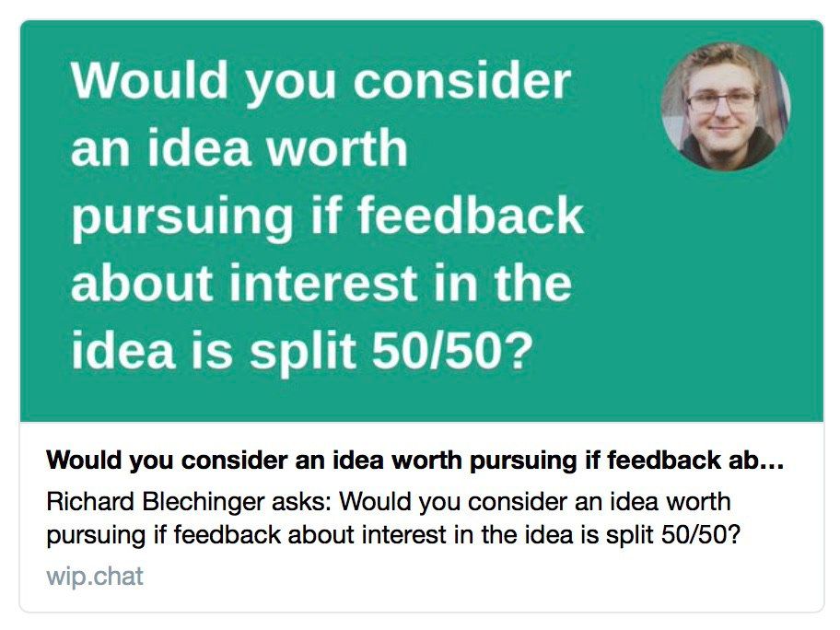Click the name "Richard Blechinger" in description
840x630 pixels.
point(156,501)
